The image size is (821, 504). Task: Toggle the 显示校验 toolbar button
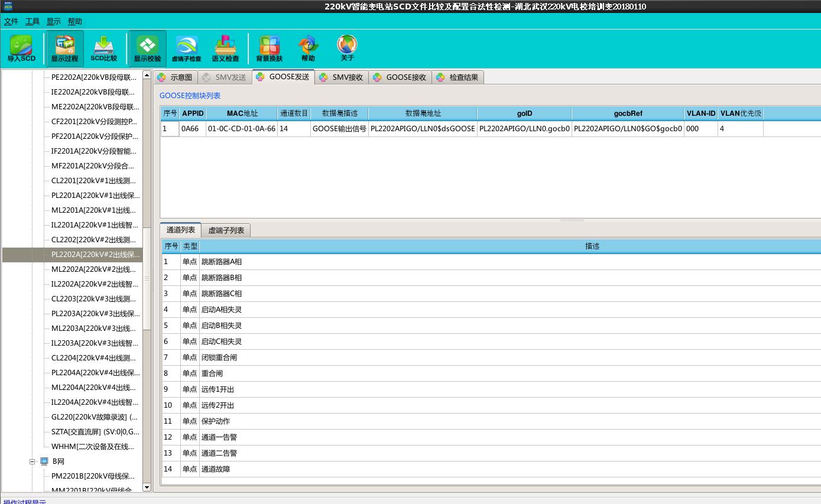click(x=147, y=48)
